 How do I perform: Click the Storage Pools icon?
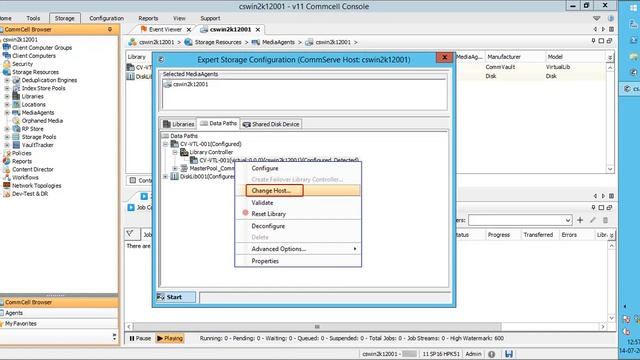(x=16, y=137)
